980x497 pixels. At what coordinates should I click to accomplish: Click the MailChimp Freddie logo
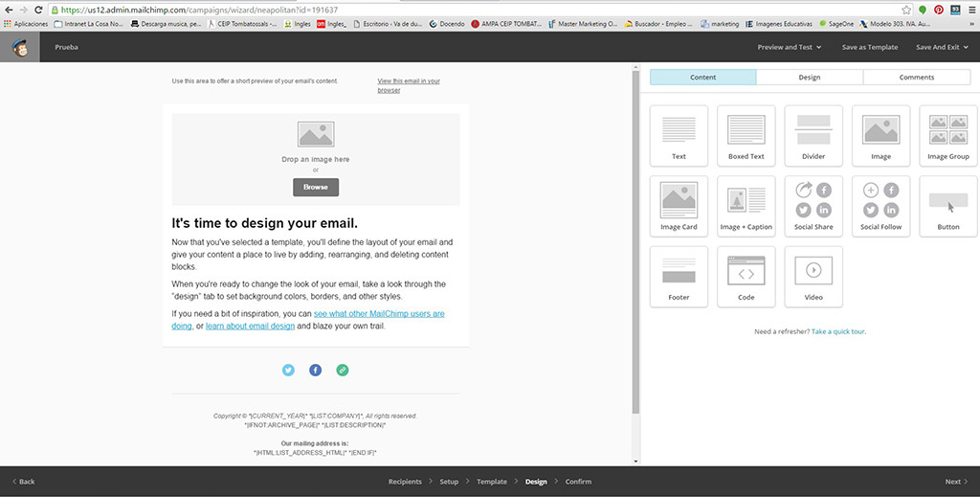(20, 47)
